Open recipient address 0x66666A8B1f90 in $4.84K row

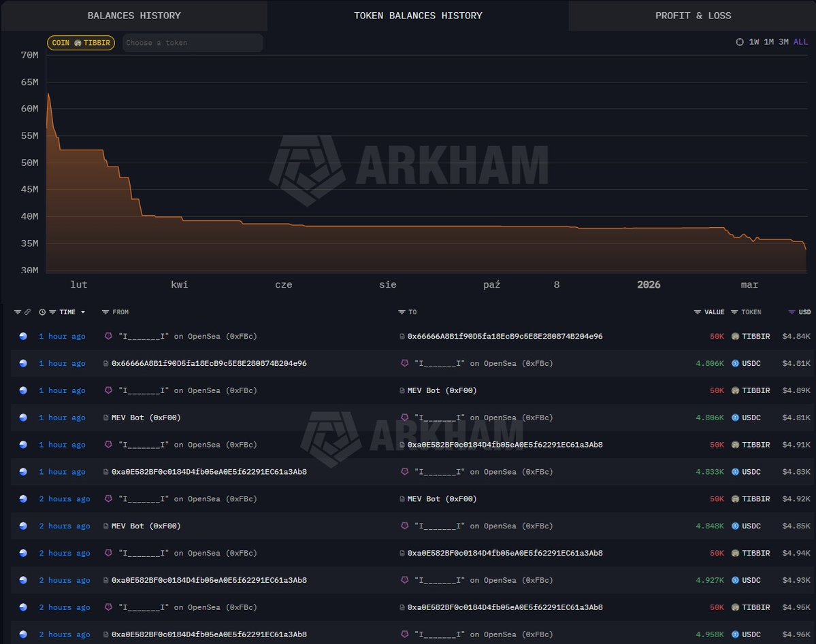tap(505, 336)
